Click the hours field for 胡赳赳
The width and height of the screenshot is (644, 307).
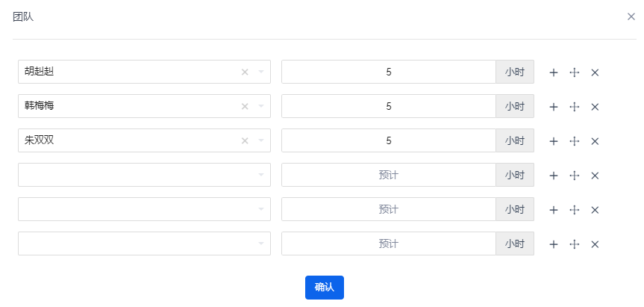pos(388,72)
